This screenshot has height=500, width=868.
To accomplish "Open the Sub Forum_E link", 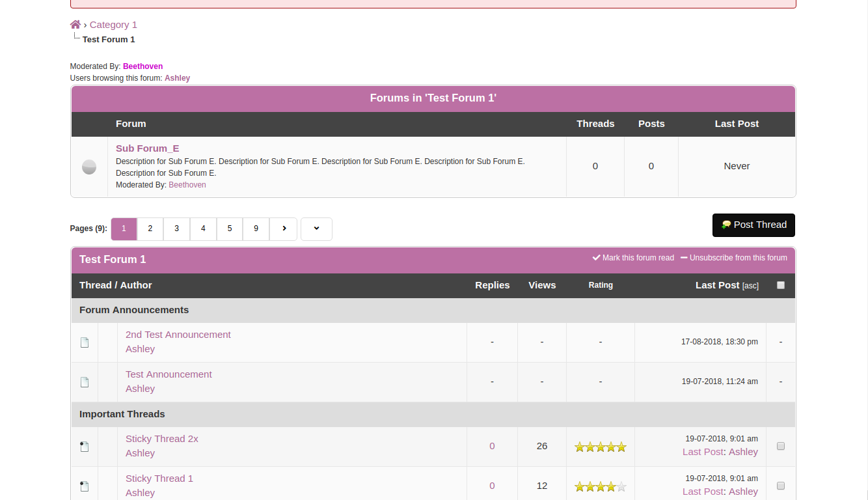I will coord(147,148).
